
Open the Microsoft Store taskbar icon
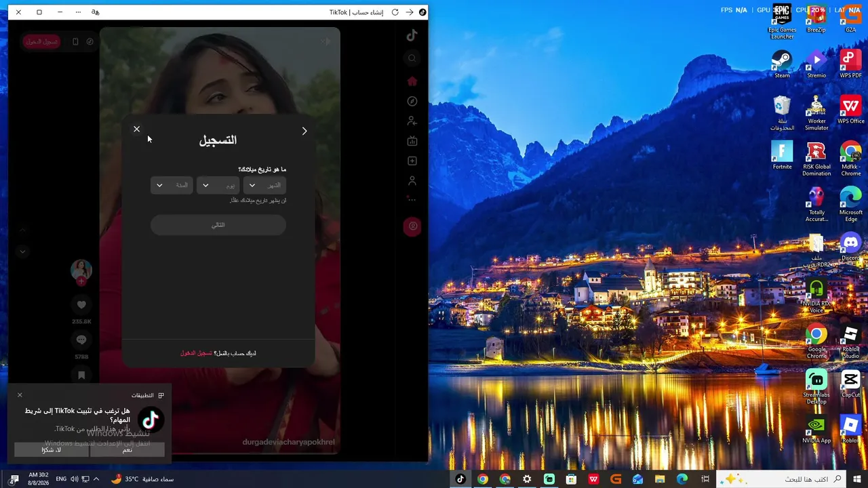click(572, 479)
